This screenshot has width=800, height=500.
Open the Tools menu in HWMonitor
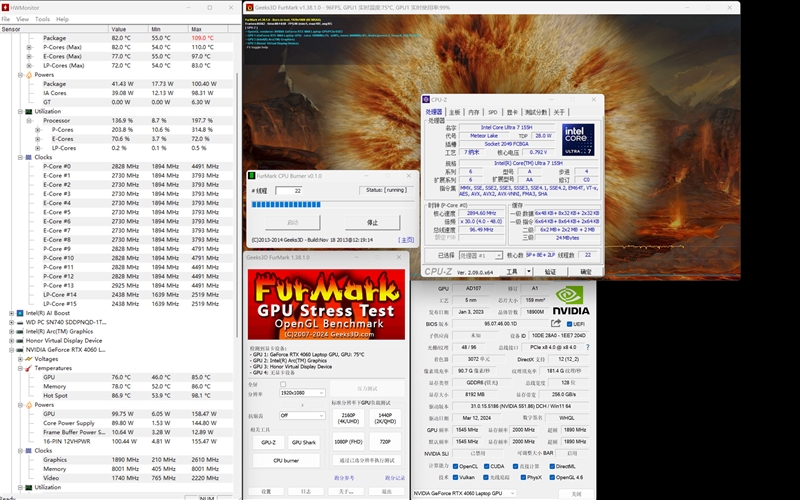(42, 19)
